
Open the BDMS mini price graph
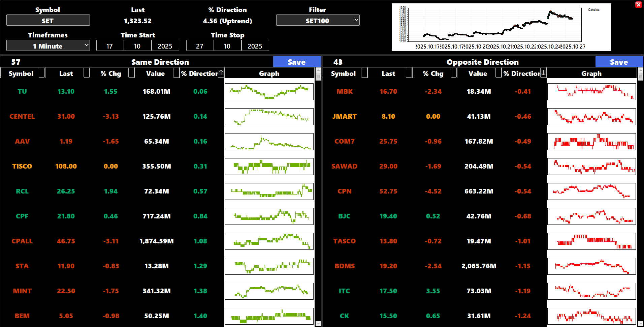tap(591, 266)
